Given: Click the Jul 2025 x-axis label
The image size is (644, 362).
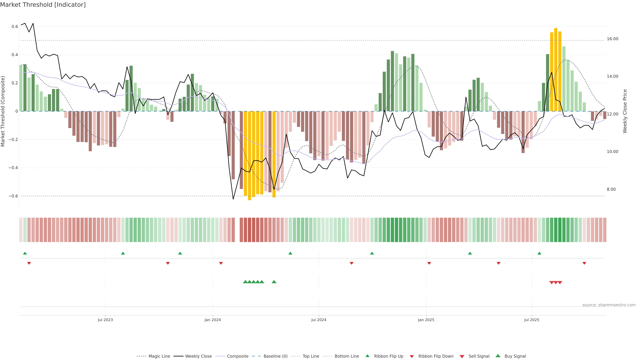Looking at the screenshot, I should click(531, 320).
